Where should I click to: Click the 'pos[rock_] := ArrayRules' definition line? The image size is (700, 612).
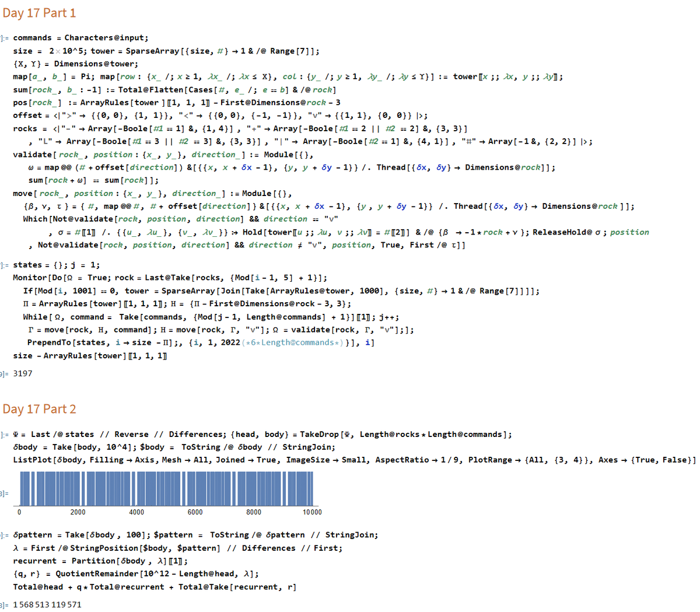point(177,102)
